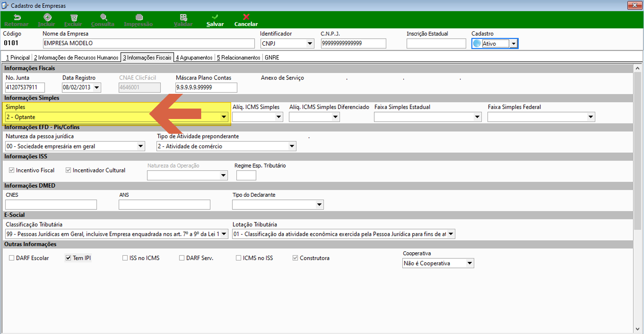Switch to the GNRE tab
This screenshot has height=334, width=644.
tap(271, 57)
